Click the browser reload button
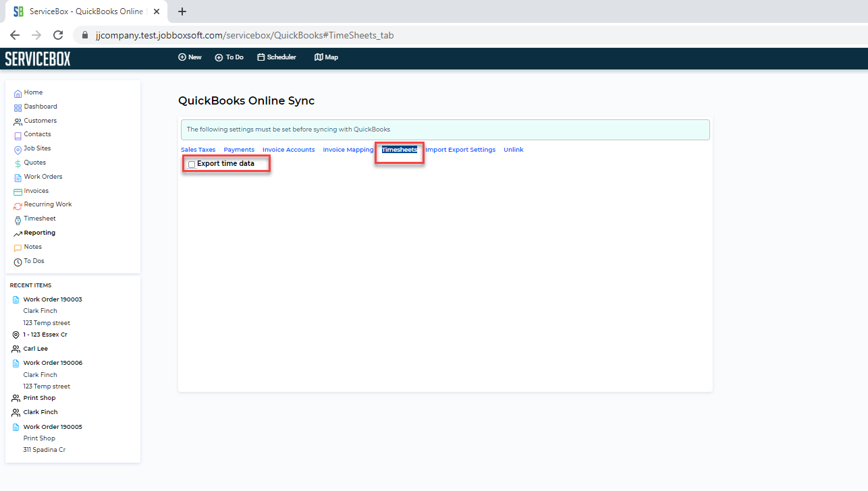This screenshot has width=868, height=491. pos(58,35)
